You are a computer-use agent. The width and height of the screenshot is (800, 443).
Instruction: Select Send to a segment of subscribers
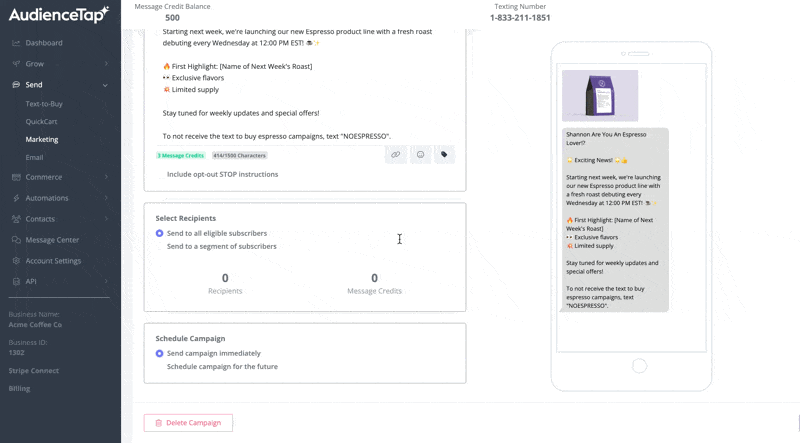coord(160,246)
